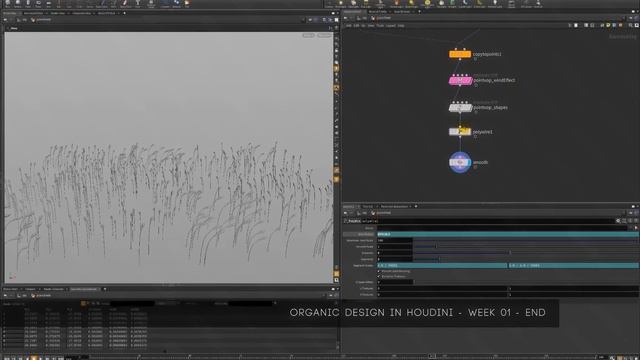Switch to the Render View tab above the viewport
The height and width of the screenshot is (360, 640).
57,13
